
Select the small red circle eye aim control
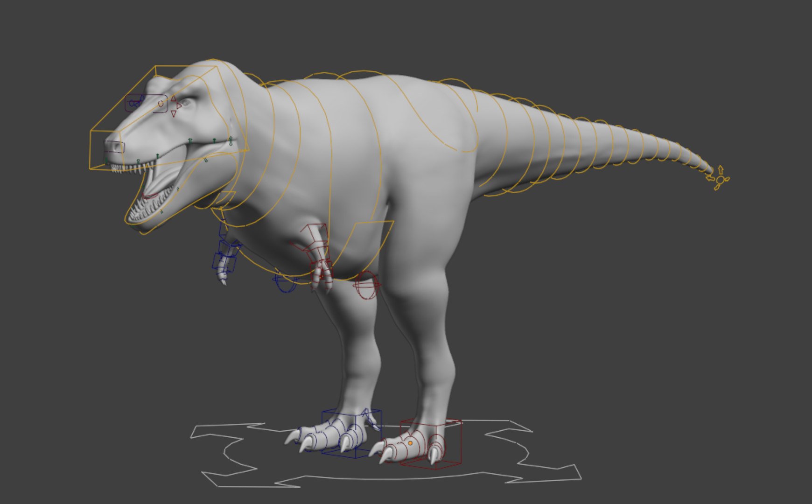click(161, 104)
